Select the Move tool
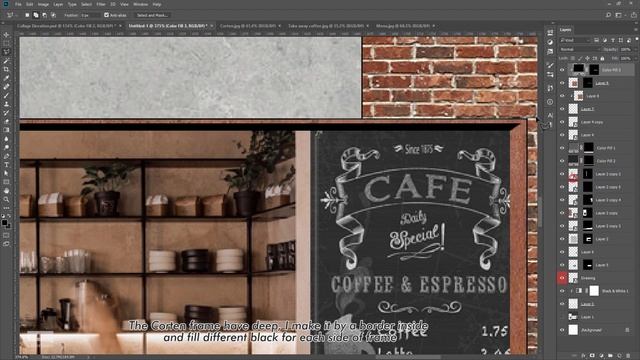 [6, 35]
